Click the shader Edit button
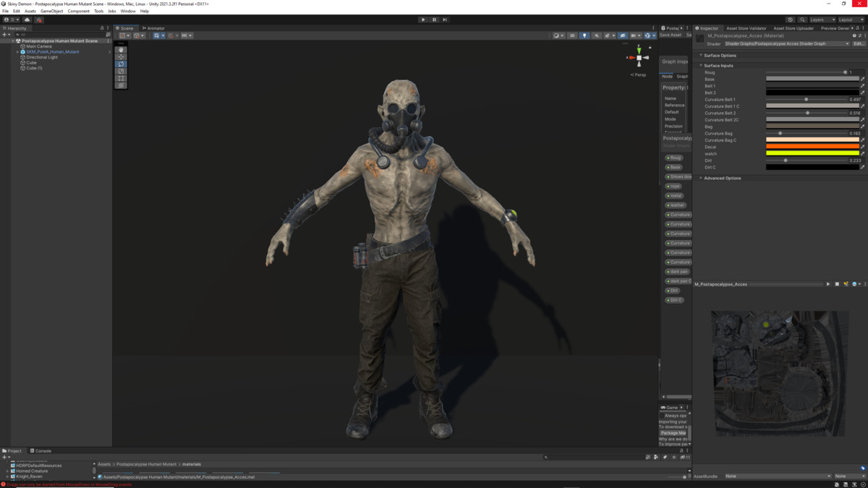Screen dimensions: 868x488 859,43
